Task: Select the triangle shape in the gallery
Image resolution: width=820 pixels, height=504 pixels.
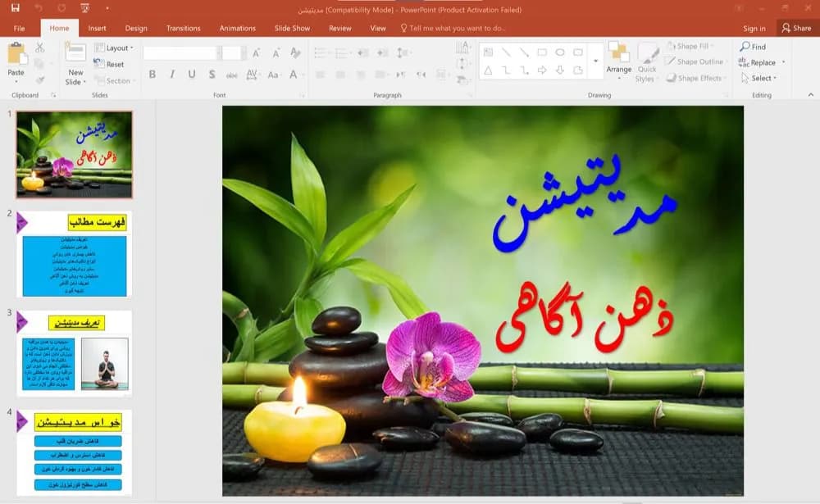Action: coord(487,70)
